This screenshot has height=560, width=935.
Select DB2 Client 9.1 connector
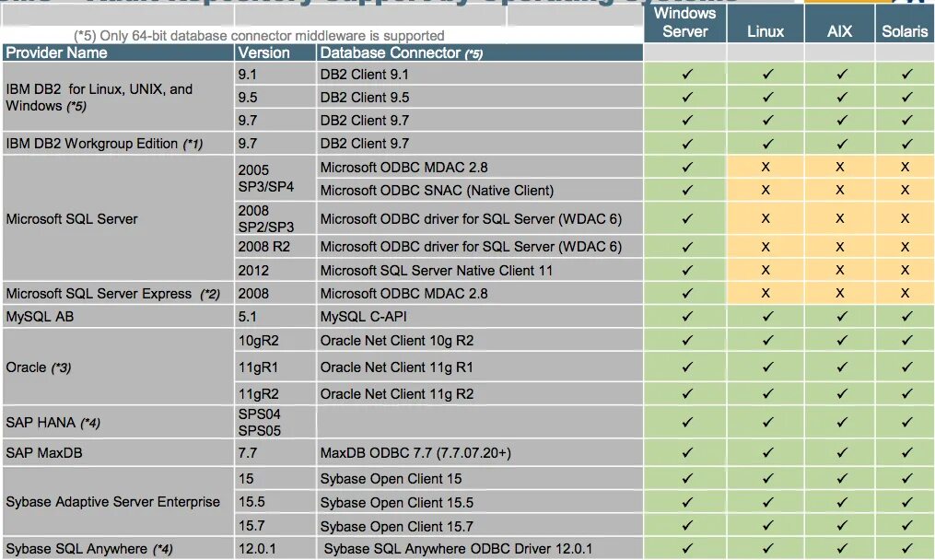click(479, 74)
